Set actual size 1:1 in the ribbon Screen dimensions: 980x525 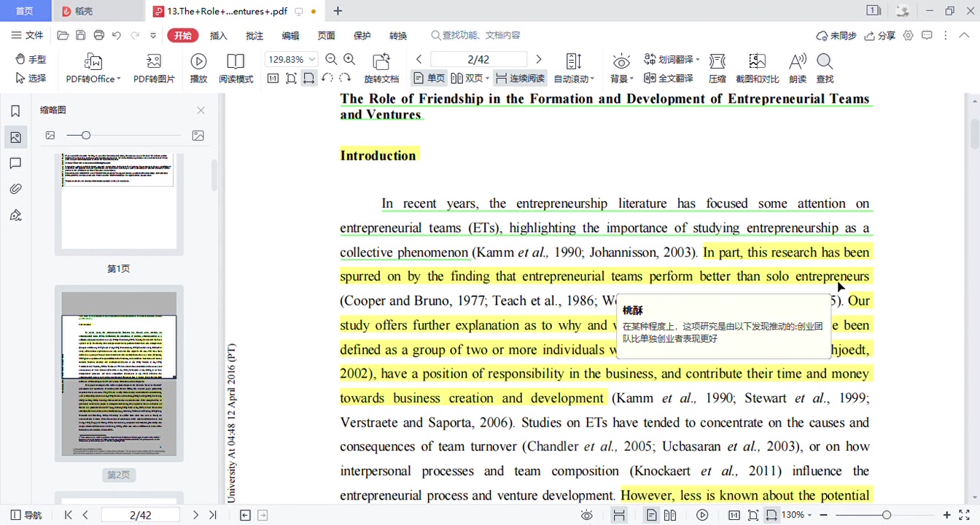point(273,78)
